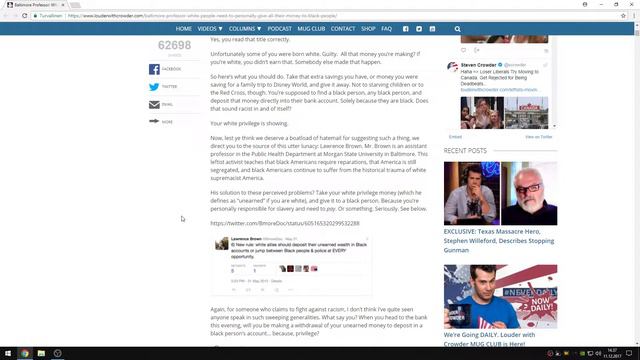Image resolution: width=640 pixels, height=360 pixels.
Task: Share article via Twitter sidebar icon
Action: (154, 87)
